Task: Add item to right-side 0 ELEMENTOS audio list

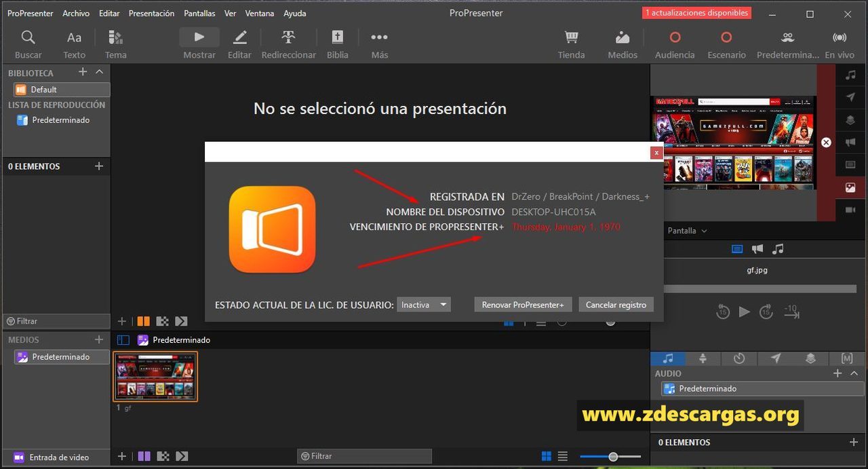Action: coord(854,442)
